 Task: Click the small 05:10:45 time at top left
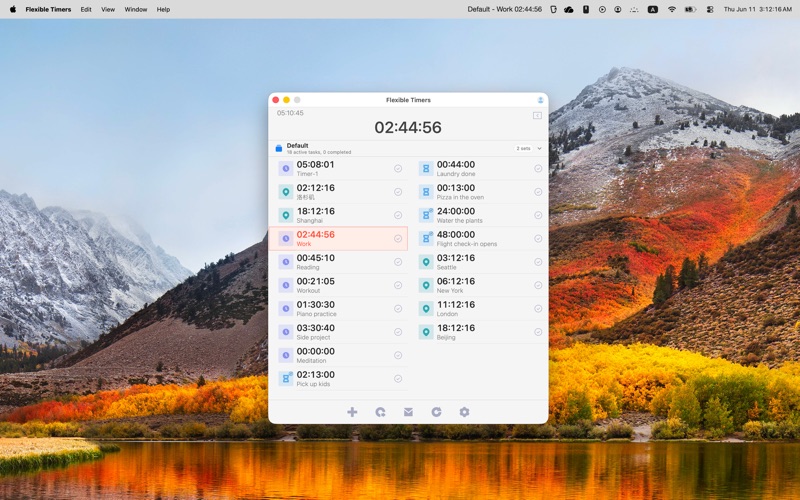click(x=290, y=113)
